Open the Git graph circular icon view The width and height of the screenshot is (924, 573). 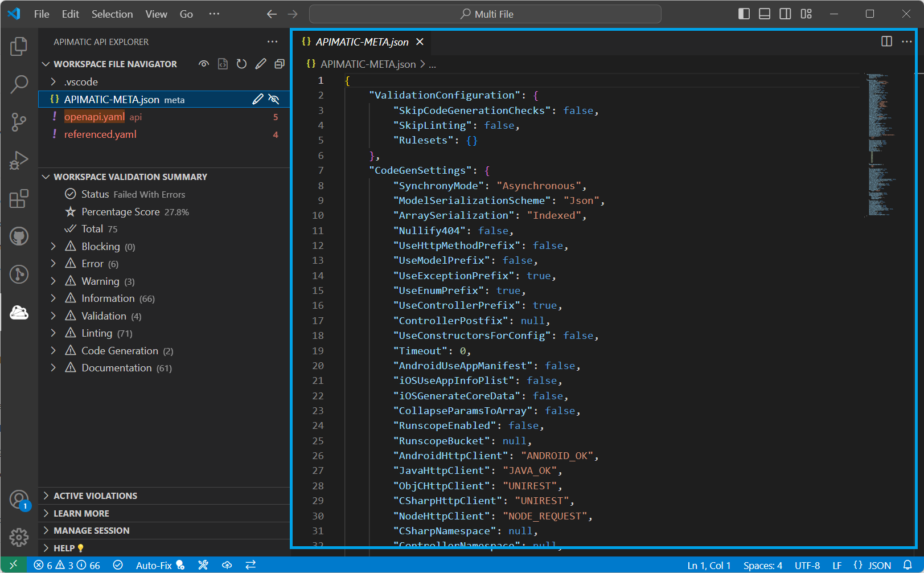pyautogui.click(x=19, y=274)
